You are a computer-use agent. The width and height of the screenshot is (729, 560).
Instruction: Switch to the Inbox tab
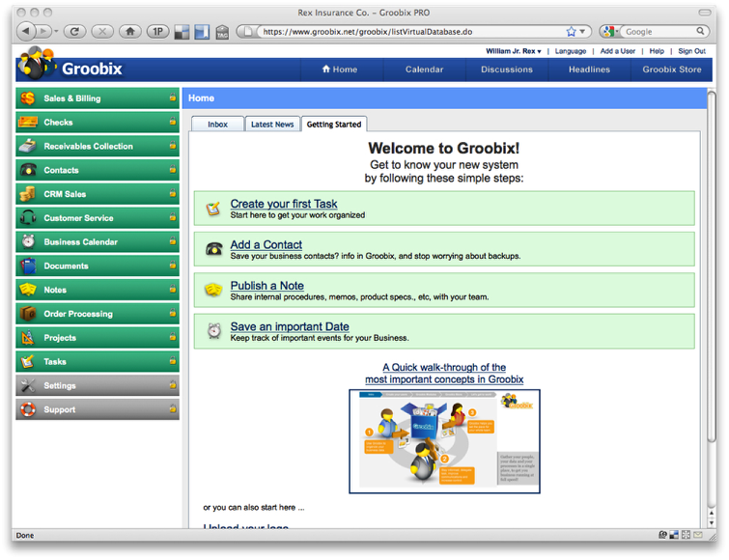(217, 125)
